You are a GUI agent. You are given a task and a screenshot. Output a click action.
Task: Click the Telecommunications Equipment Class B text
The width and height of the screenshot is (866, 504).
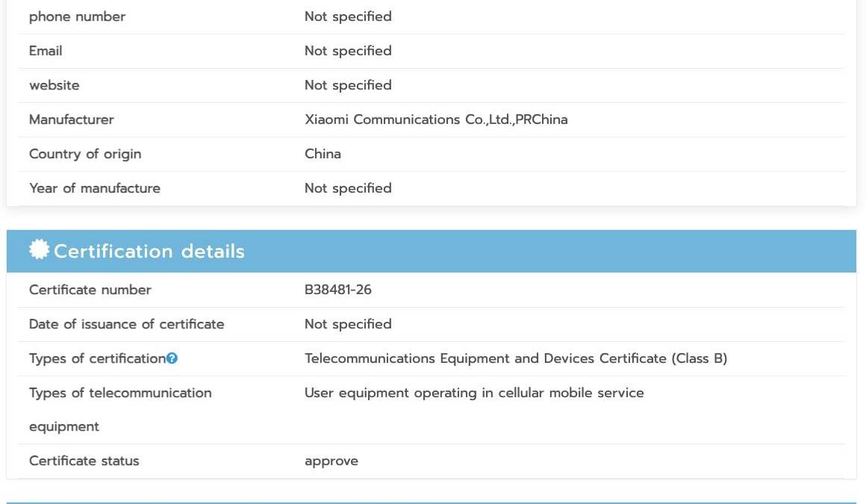pyautogui.click(x=516, y=358)
